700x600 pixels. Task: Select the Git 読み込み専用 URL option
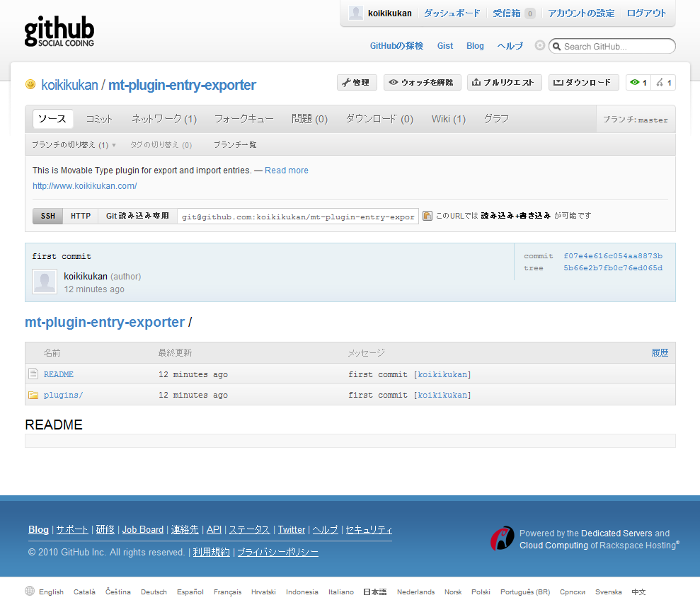click(137, 216)
